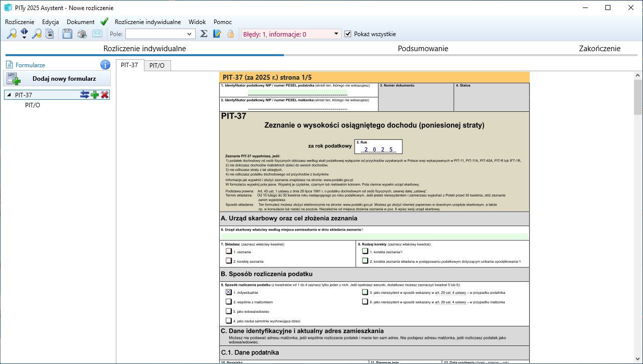The width and height of the screenshot is (643, 364).
Task: Expand the Błędy informacje dropdown list
Action: click(x=336, y=34)
